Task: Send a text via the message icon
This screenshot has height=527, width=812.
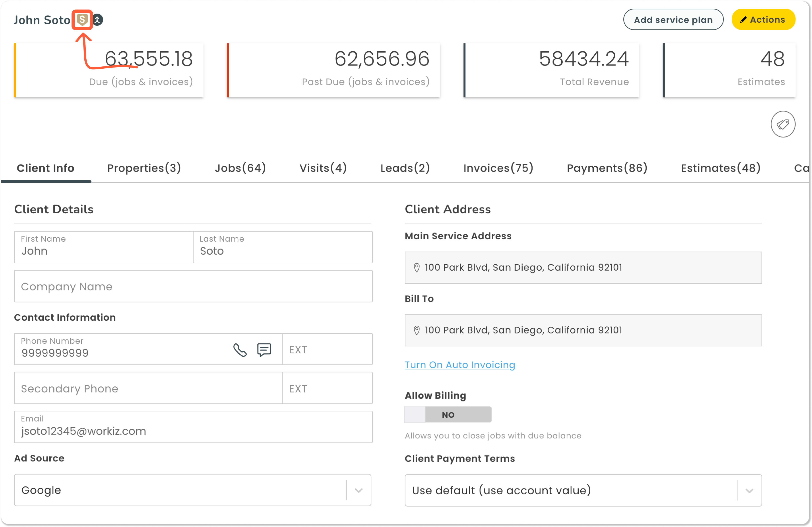Action: (264, 350)
